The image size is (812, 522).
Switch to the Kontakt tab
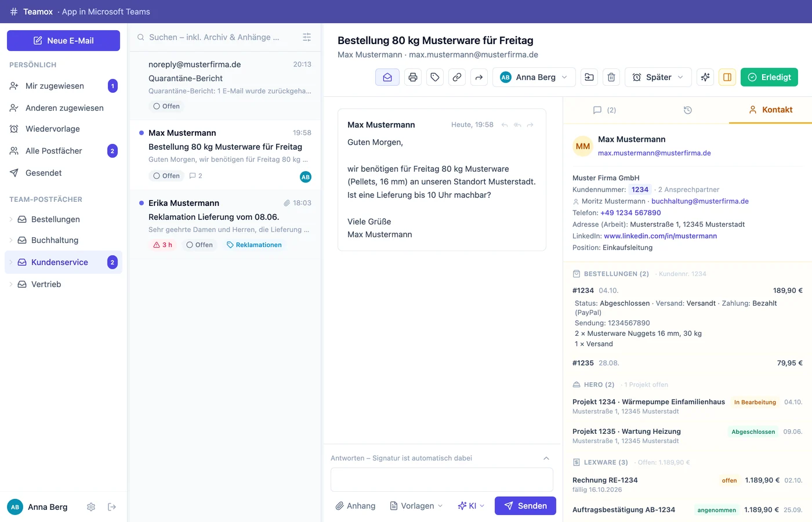(770, 110)
